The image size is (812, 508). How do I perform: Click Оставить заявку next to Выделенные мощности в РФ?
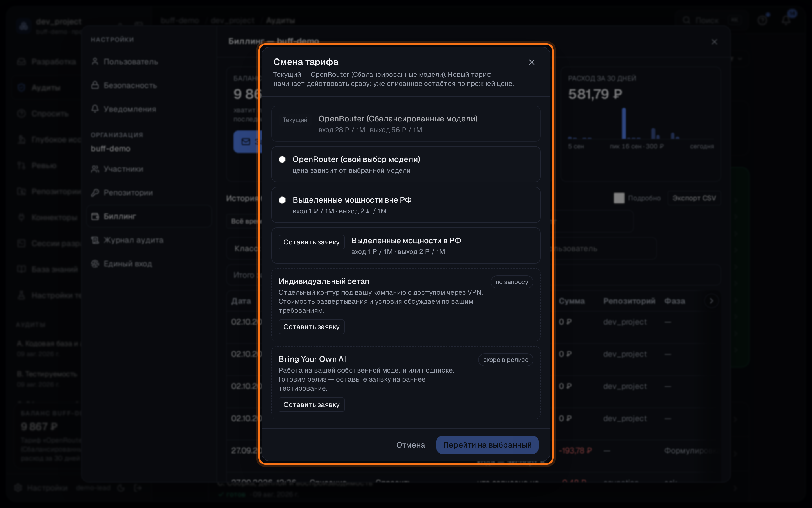point(311,242)
